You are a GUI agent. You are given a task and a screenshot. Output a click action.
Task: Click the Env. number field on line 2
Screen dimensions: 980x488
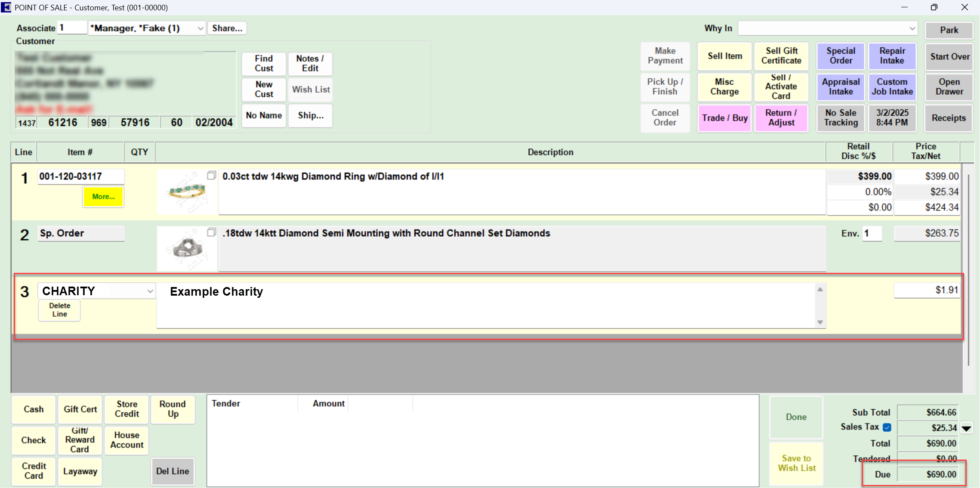click(x=872, y=233)
